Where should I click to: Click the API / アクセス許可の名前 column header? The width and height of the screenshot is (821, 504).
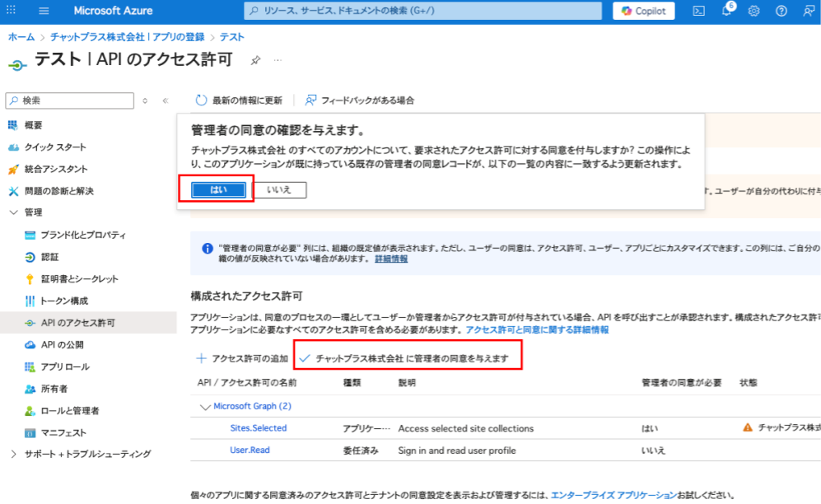(x=247, y=383)
